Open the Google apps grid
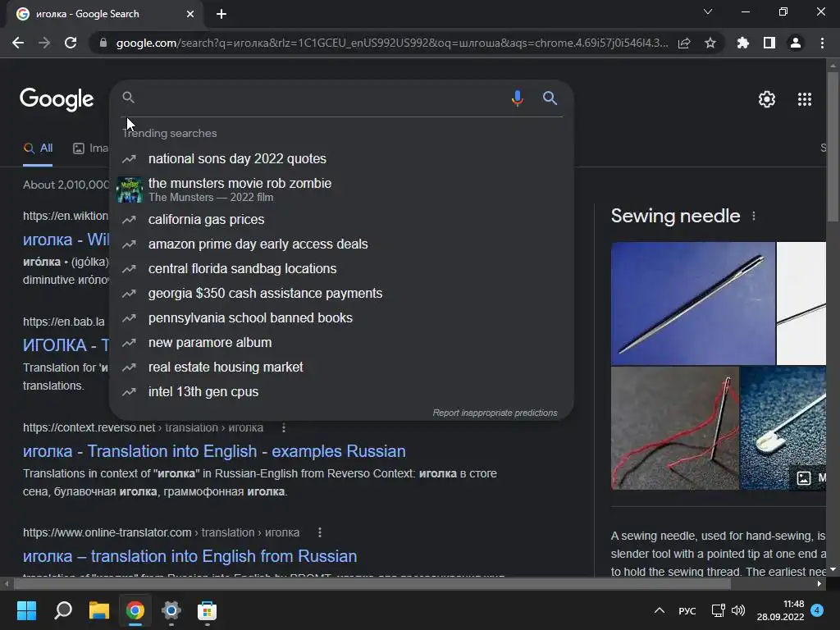 (805, 99)
